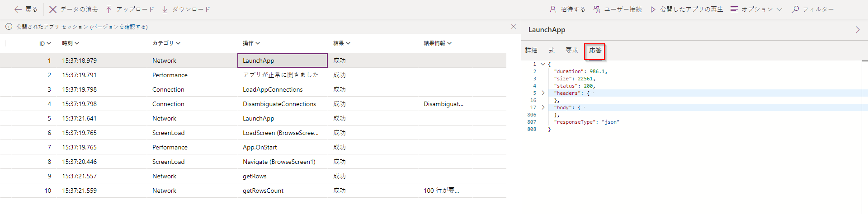Click the connect user icon
868x214 pixels.
click(x=597, y=9)
